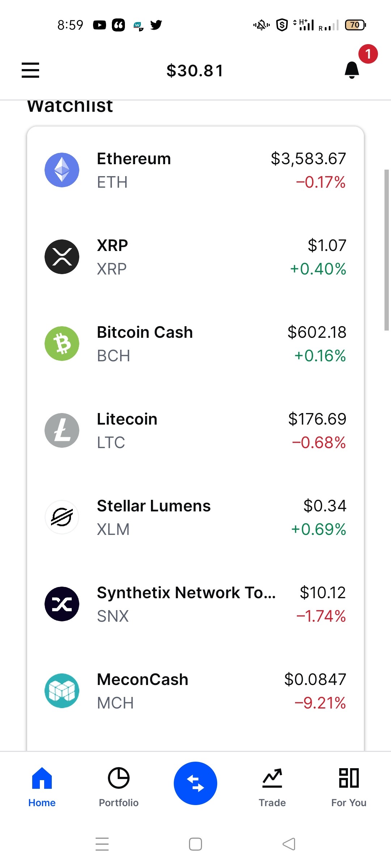Tap the Stellar Lumens logo
The height and width of the screenshot is (868, 391).
[x=62, y=517]
